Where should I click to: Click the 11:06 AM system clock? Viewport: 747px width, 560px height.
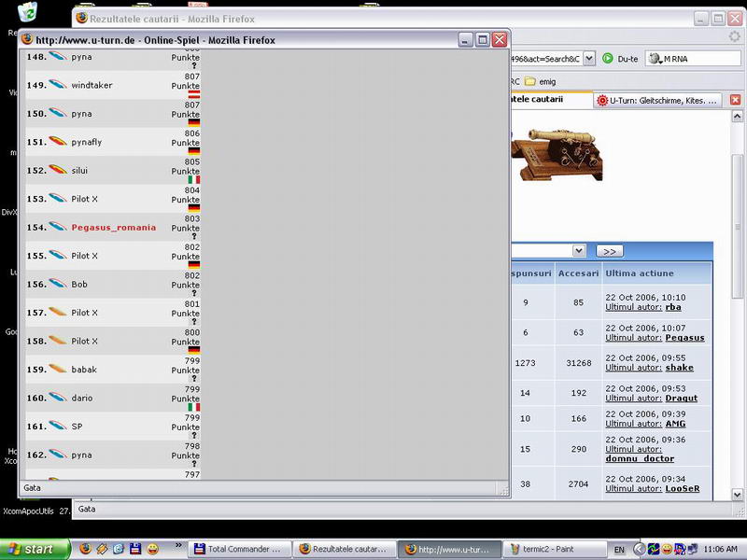(x=720, y=549)
